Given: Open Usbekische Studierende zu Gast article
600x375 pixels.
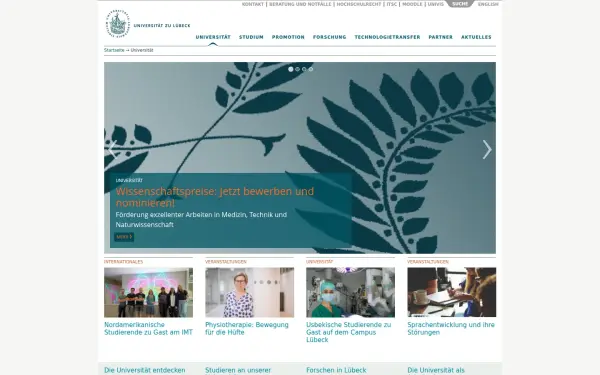Looking at the screenshot, I should (x=349, y=332).
